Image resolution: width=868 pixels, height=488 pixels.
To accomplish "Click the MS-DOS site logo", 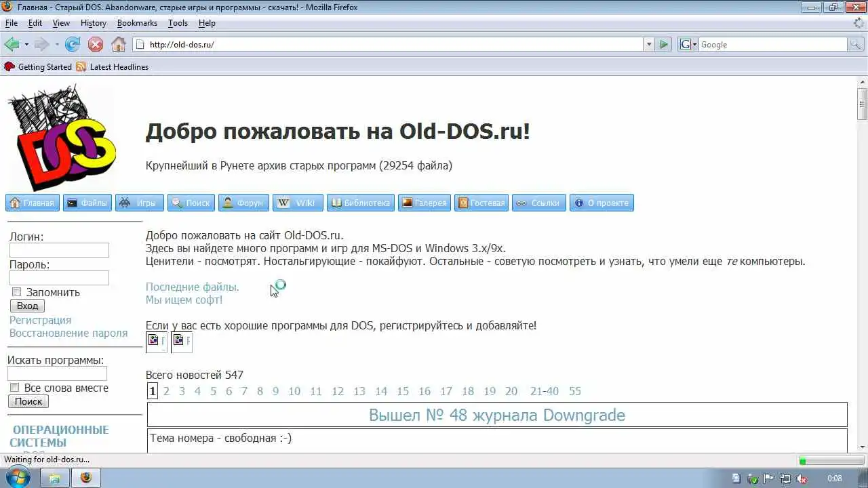I will point(62,138).
